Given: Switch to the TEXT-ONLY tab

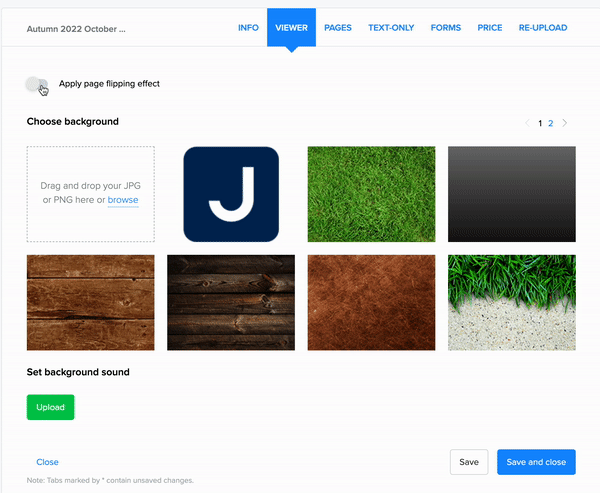Looking at the screenshot, I should click(x=391, y=28).
